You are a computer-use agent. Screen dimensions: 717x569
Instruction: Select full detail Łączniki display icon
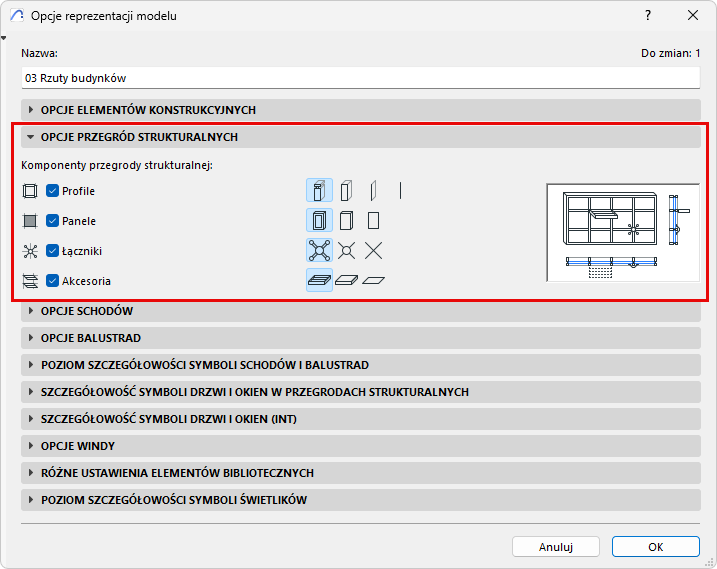[x=319, y=251]
